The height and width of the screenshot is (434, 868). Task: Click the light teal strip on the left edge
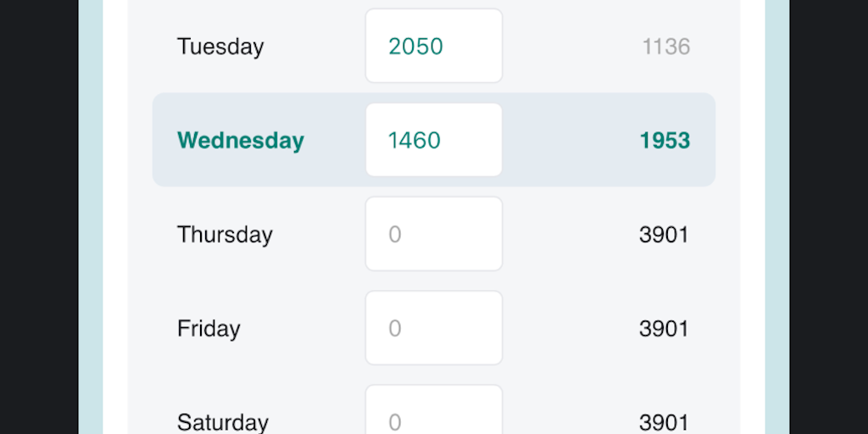point(91,217)
